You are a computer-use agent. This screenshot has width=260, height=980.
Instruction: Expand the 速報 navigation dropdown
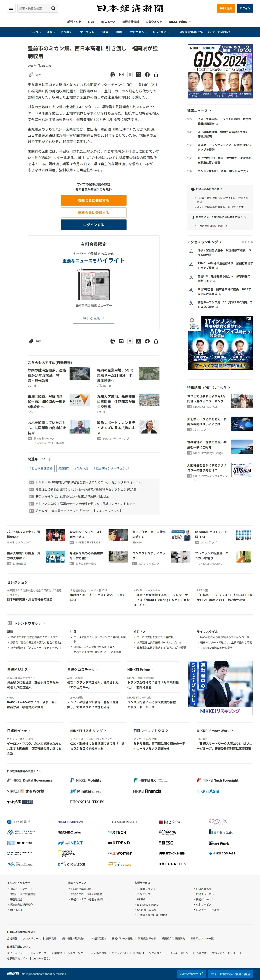click(x=51, y=32)
